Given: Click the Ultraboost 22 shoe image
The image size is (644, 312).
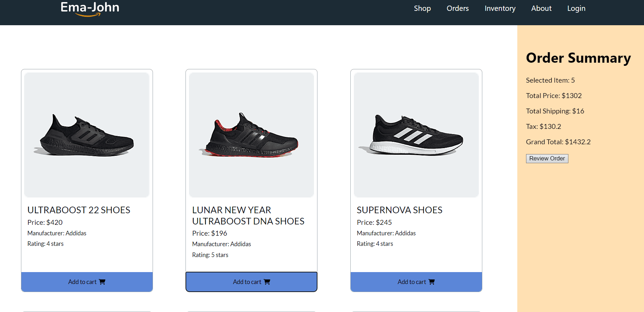Looking at the screenshot, I should pos(87,135).
